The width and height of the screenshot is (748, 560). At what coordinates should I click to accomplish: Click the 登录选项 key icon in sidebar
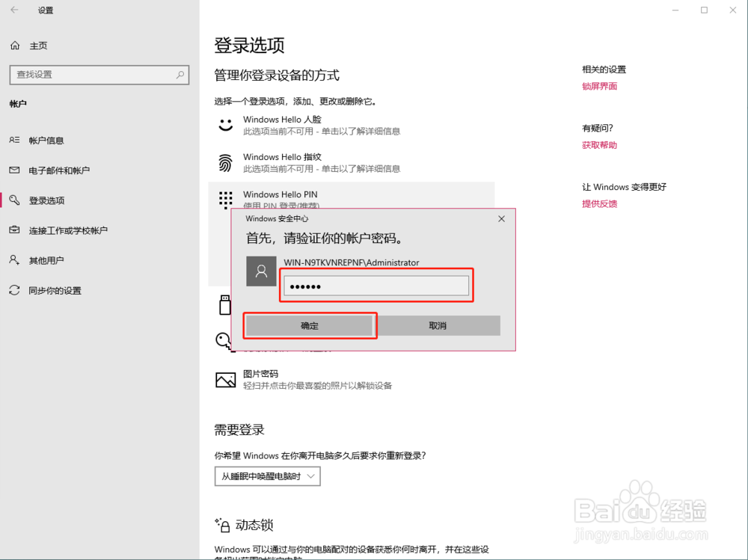14,200
